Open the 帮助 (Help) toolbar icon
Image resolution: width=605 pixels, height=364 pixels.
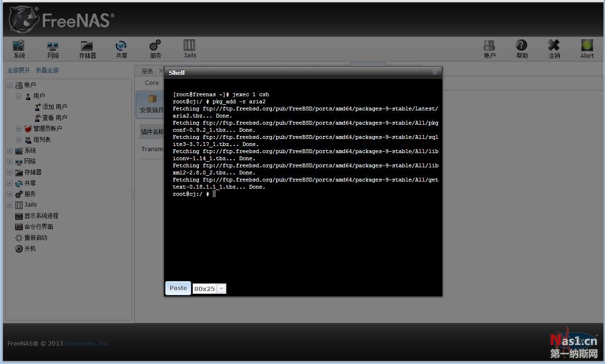[521, 49]
